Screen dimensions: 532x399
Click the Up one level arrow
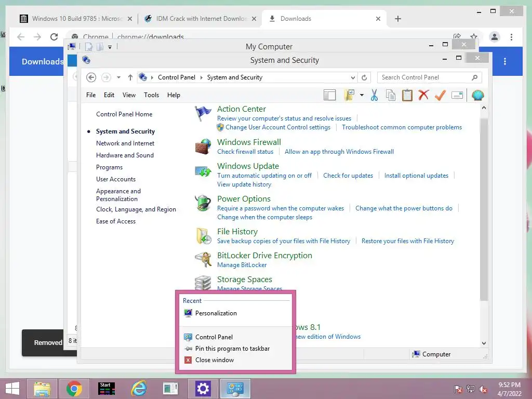coord(130,77)
